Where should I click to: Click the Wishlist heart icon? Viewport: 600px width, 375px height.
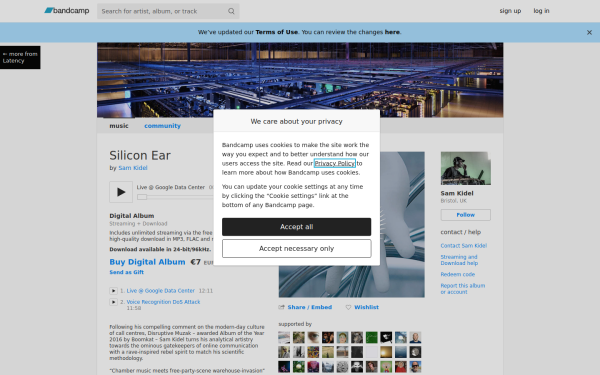coord(348,307)
